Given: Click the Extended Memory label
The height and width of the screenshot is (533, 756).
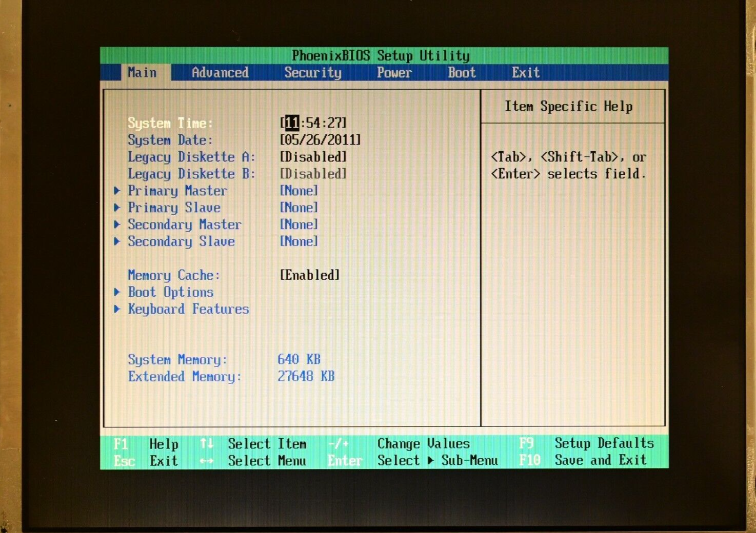Looking at the screenshot, I should 185,377.
